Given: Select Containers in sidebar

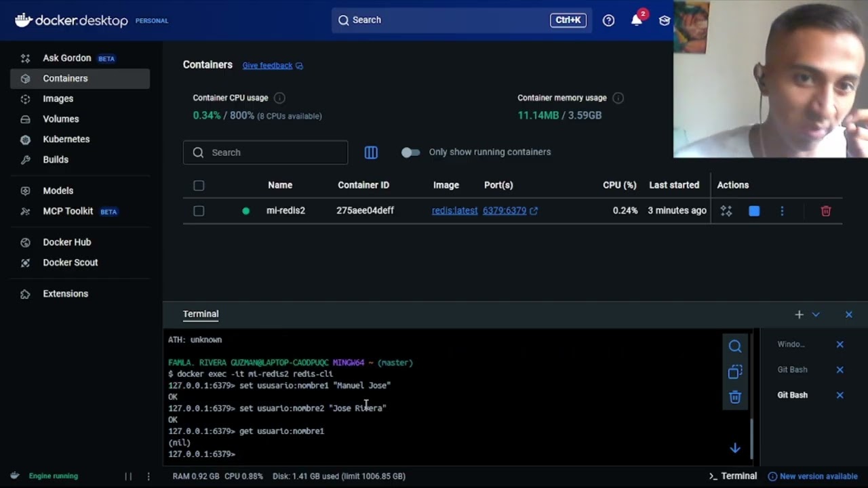Looking at the screenshot, I should click(80, 79).
